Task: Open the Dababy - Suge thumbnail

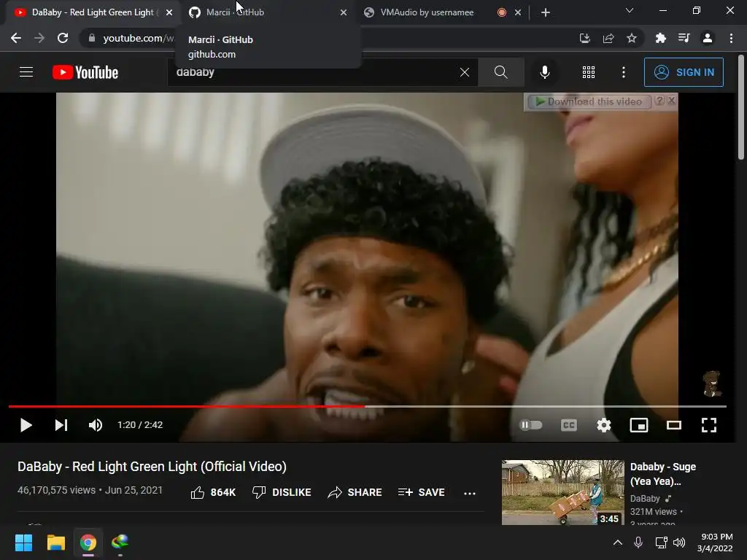Action: [562, 492]
